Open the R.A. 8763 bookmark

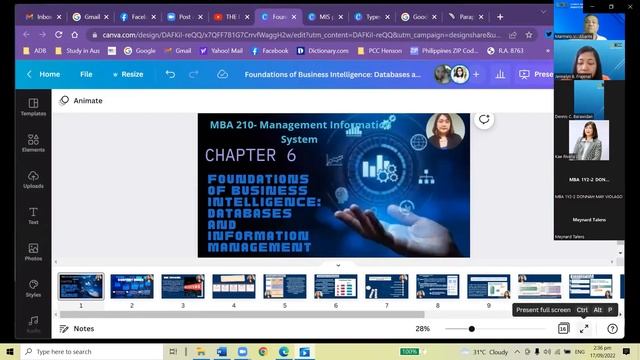(505, 51)
